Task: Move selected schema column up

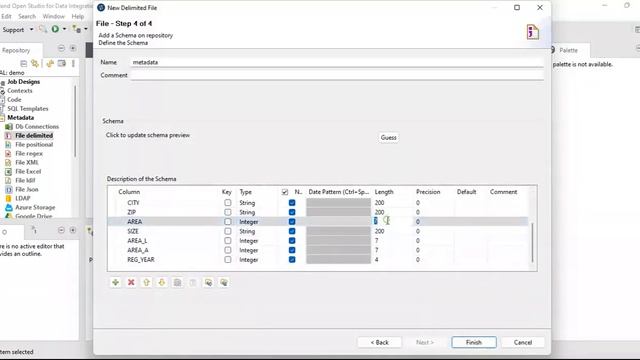Action: coord(147,282)
